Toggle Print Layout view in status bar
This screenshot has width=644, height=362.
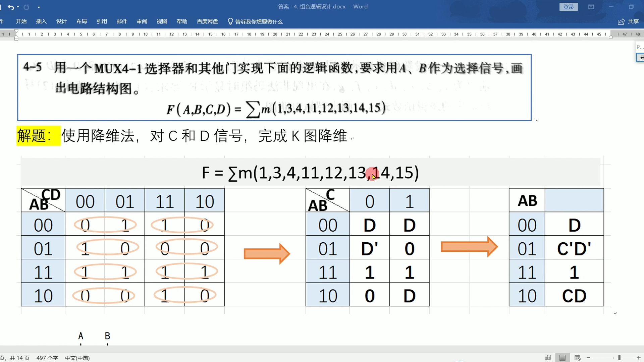tap(562, 358)
